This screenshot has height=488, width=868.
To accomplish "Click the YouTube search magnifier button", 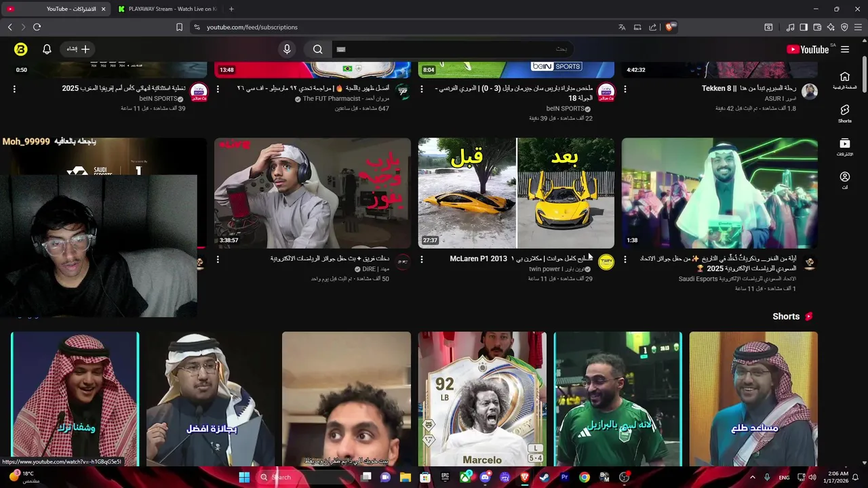I will [317, 49].
